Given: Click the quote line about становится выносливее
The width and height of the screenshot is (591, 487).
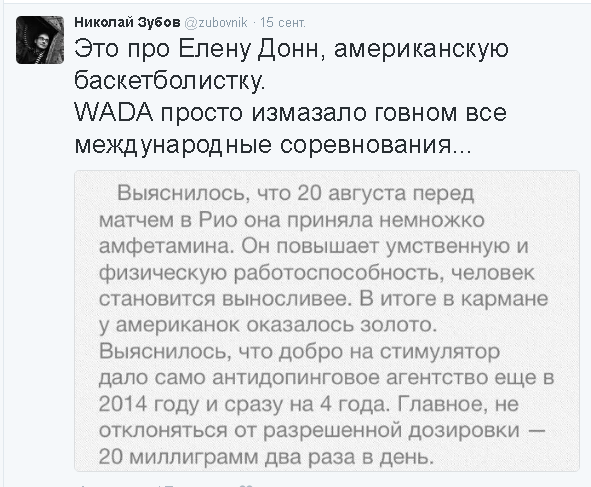Looking at the screenshot, I should (x=323, y=299).
